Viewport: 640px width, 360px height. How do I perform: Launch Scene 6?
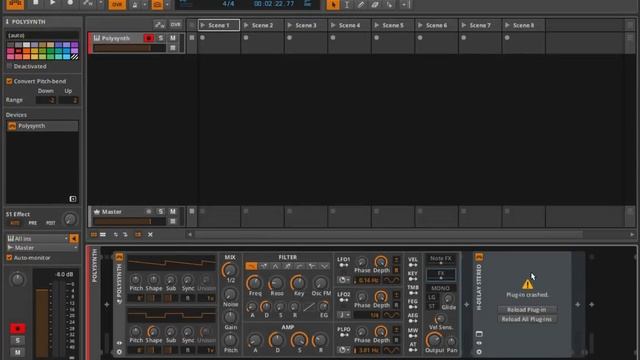click(x=420, y=25)
